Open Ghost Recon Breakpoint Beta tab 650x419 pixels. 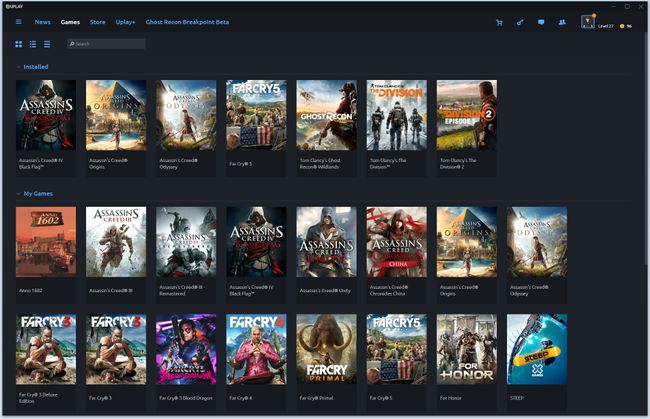point(187,22)
